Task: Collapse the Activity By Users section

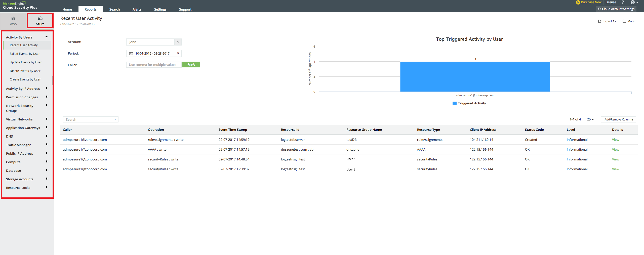Action: [46, 36]
